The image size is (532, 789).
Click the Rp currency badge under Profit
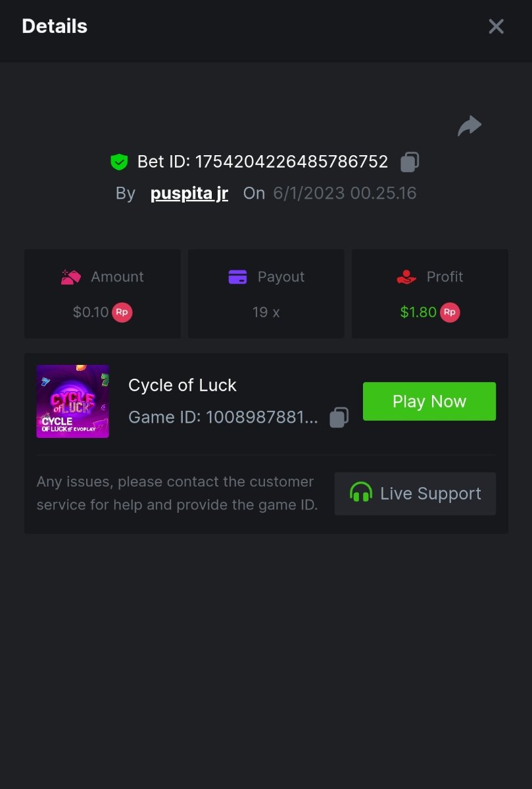point(450,312)
